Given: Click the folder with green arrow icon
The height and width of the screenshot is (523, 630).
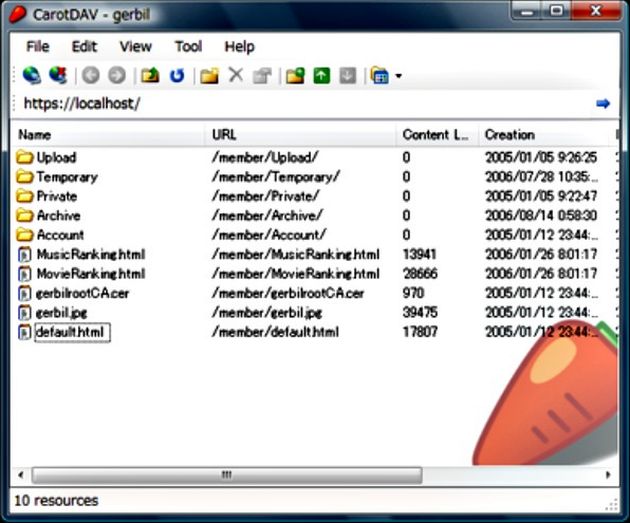Looking at the screenshot, I should [x=295, y=75].
